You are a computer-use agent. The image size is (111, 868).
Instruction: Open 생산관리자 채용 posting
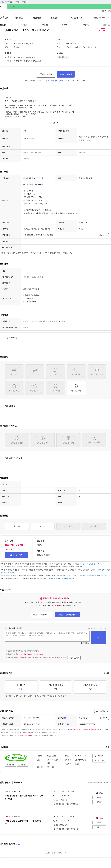coord(23,822)
